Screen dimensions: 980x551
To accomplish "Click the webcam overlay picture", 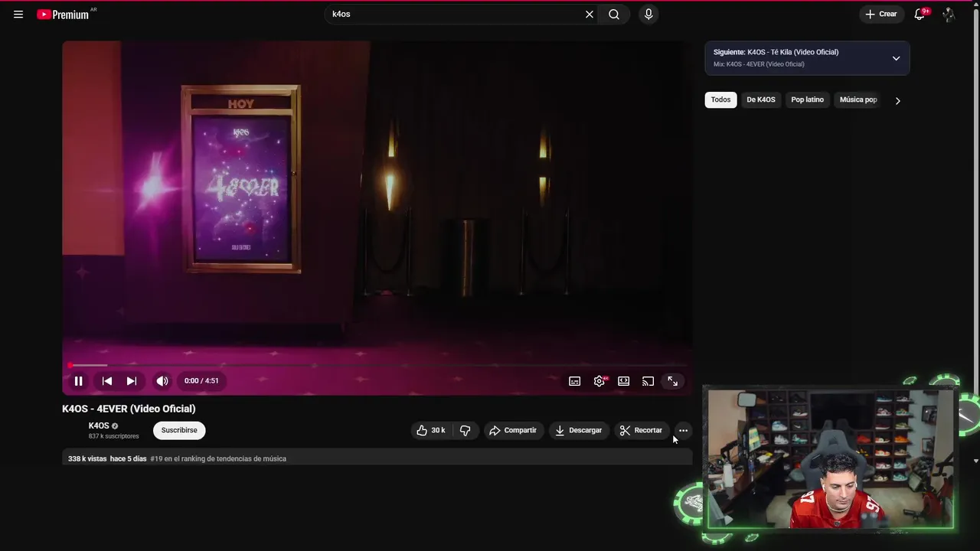I will 831,459.
